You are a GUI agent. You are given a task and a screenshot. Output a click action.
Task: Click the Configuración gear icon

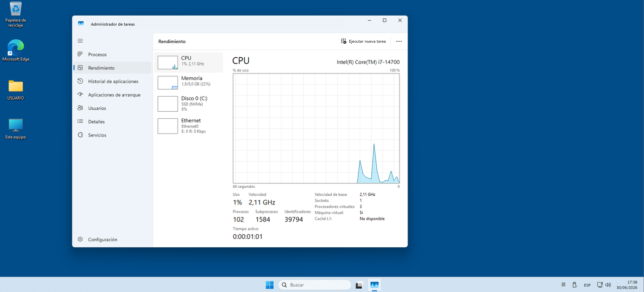tap(80, 240)
